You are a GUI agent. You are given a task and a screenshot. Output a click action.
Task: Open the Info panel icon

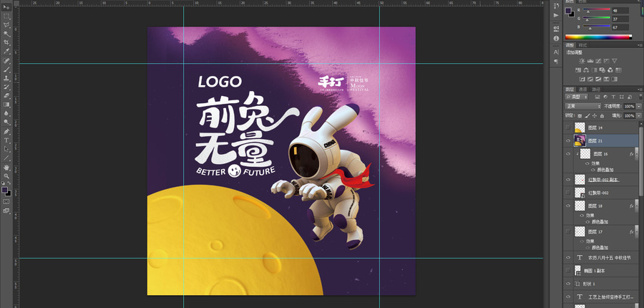click(556, 38)
